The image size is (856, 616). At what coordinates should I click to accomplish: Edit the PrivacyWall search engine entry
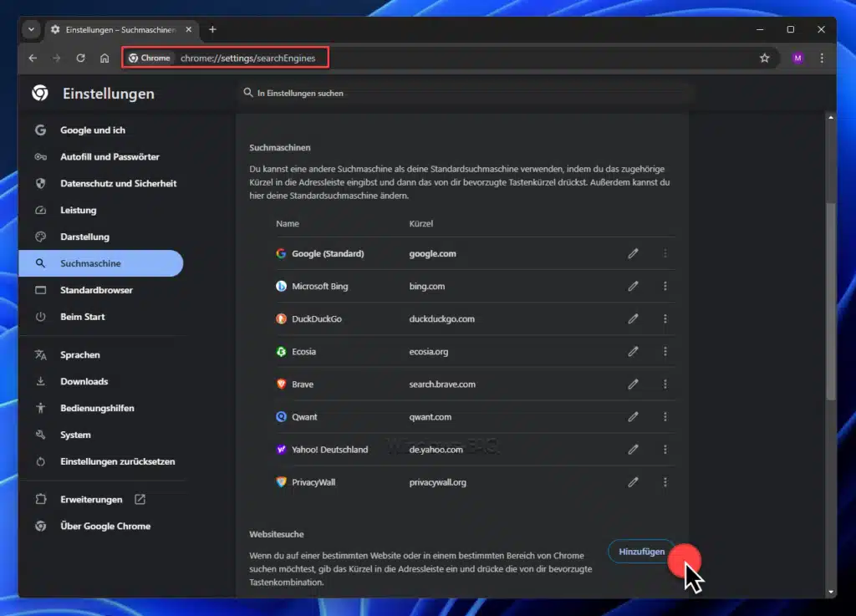point(633,482)
